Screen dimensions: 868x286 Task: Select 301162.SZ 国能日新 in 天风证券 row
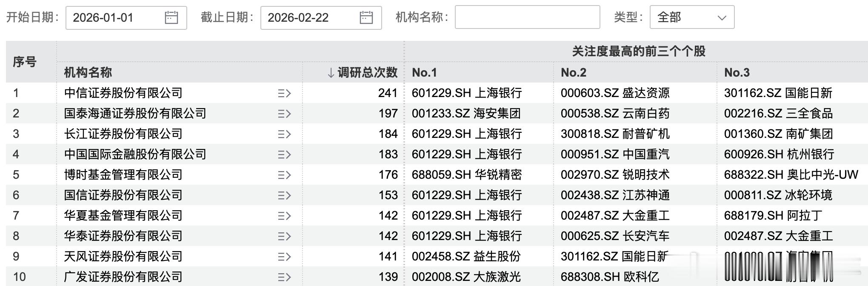point(614,257)
